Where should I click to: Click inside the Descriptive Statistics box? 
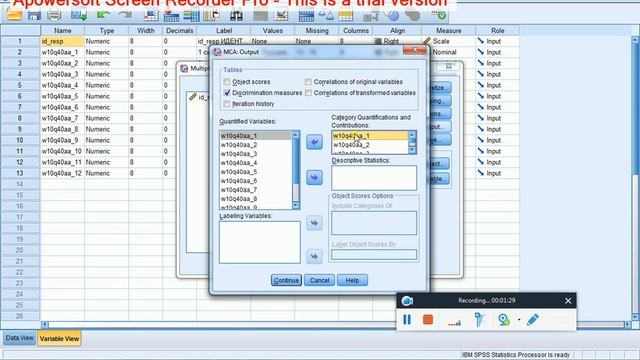(x=374, y=178)
